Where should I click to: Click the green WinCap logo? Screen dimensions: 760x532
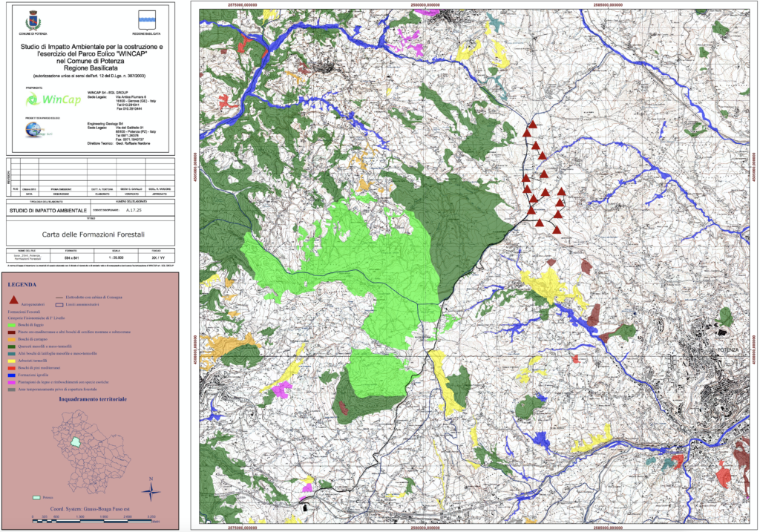pyautogui.click(x=53, y=99)
